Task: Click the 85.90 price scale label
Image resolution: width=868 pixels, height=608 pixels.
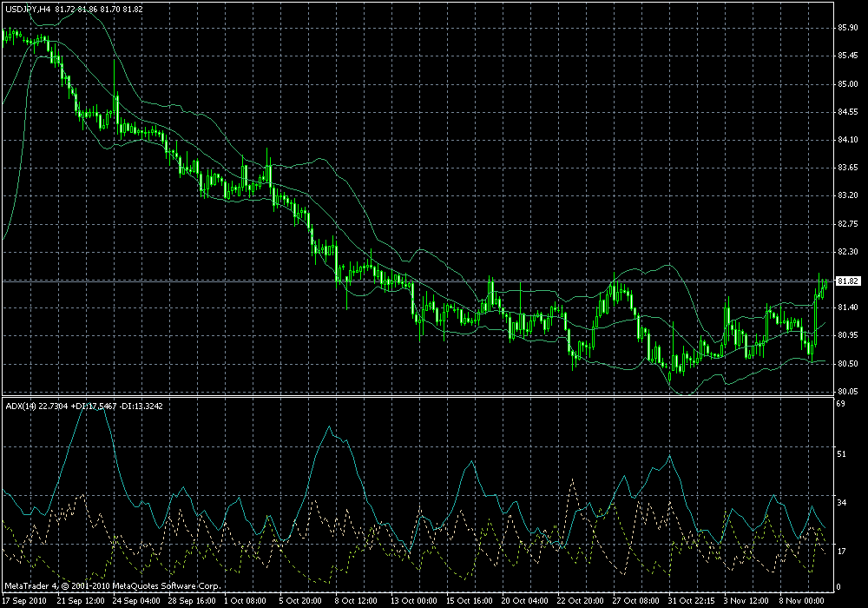Action: point(848,28)
